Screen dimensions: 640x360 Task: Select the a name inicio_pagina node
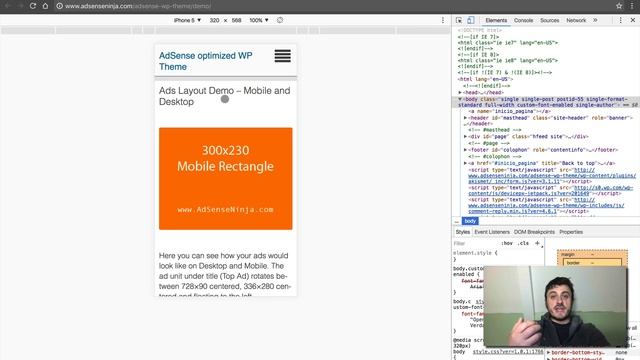(x=509, y=111)
